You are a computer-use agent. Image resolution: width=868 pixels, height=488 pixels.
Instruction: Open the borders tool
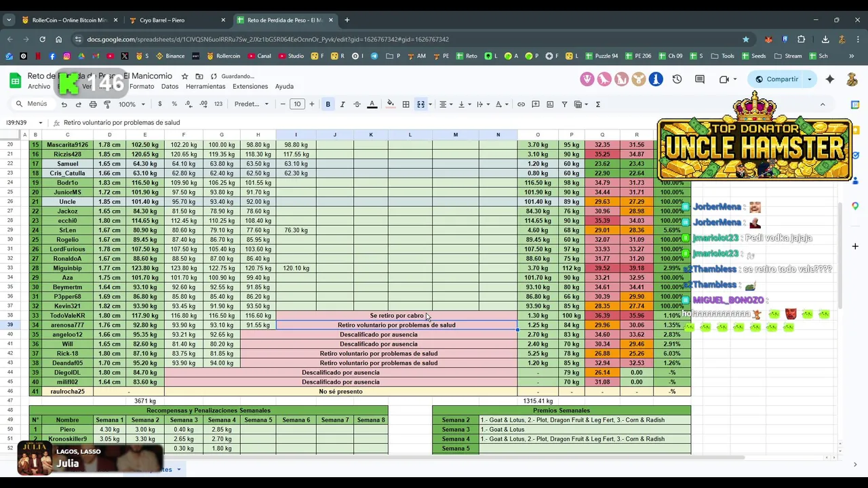click(x=406, y=104)
